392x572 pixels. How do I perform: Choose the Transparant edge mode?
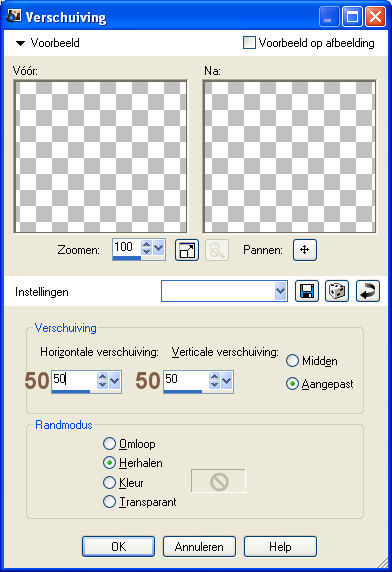[x=109, y=502]
